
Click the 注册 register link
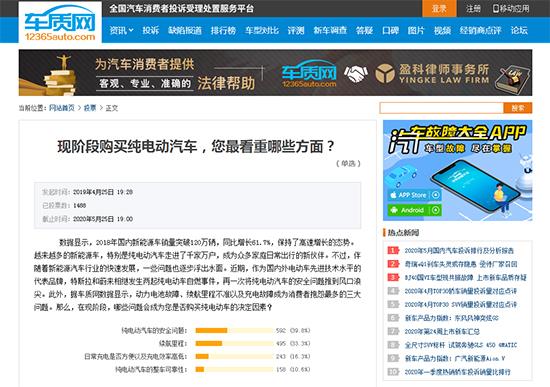click(x=473, y=9)
